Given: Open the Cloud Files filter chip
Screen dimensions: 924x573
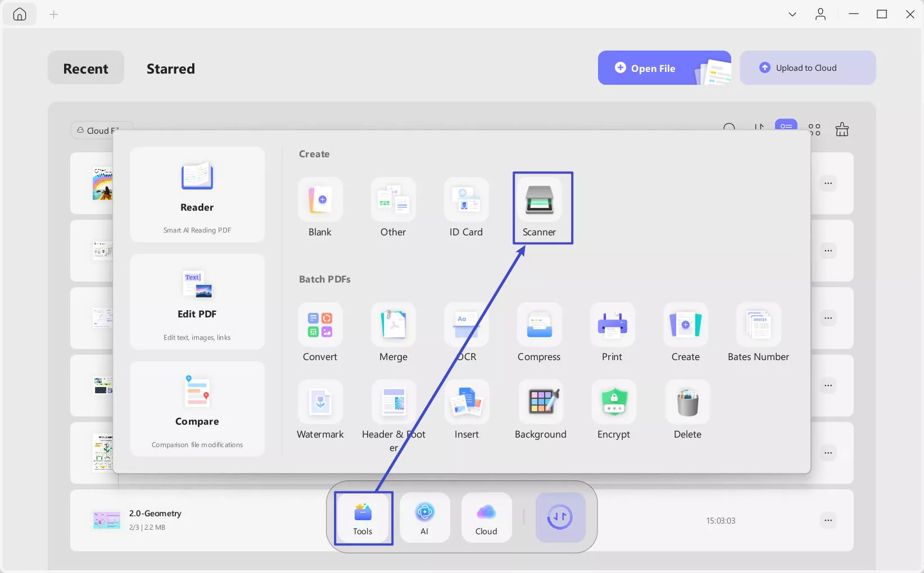Looking at the screenshot, I should coord(102,130).
